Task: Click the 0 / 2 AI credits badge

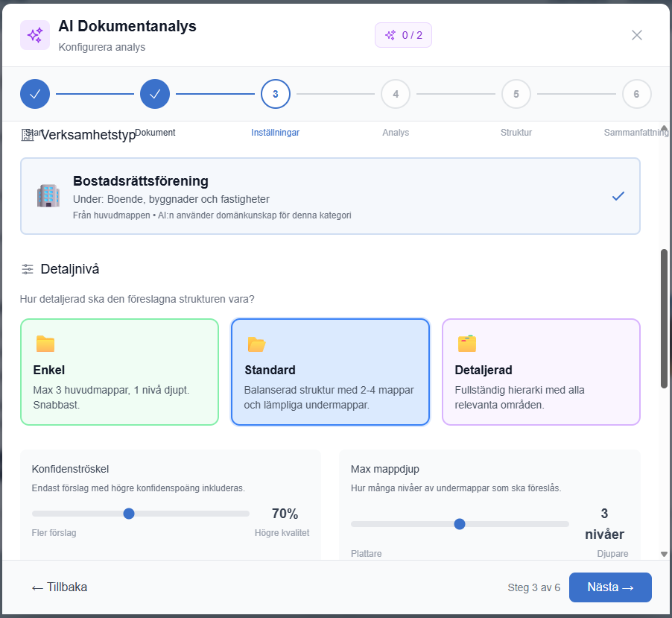Action: tap(403, 35)
